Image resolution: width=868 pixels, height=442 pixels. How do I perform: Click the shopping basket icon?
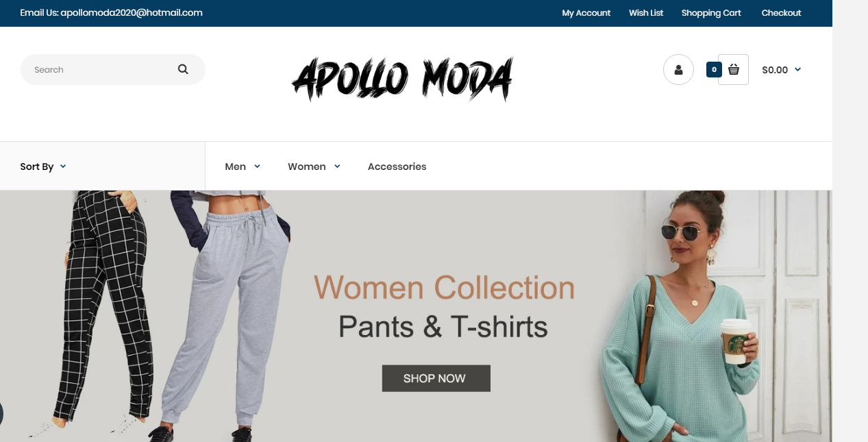click(733, 69)
